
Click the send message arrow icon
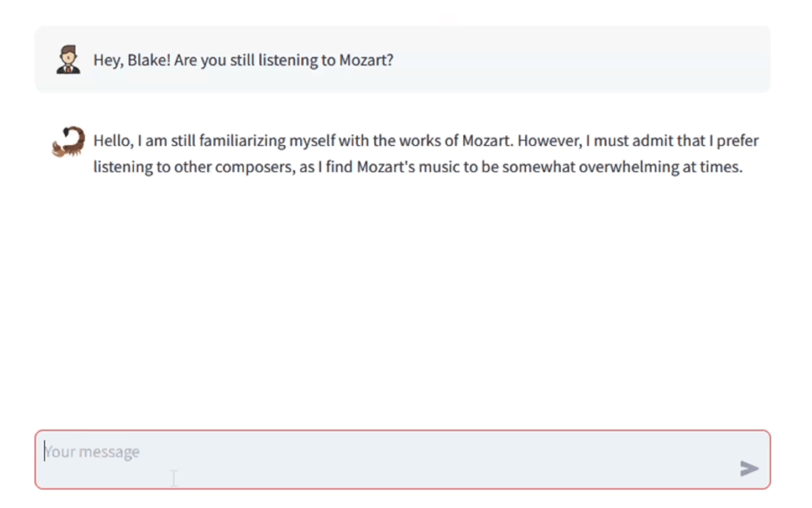coord(749,468)
